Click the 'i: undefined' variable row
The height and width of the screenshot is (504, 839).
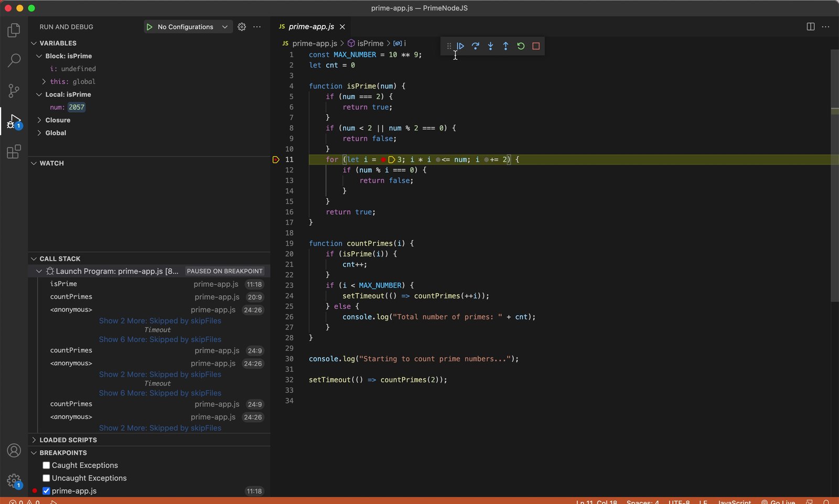pyautogui.click(x=149, y=69)
